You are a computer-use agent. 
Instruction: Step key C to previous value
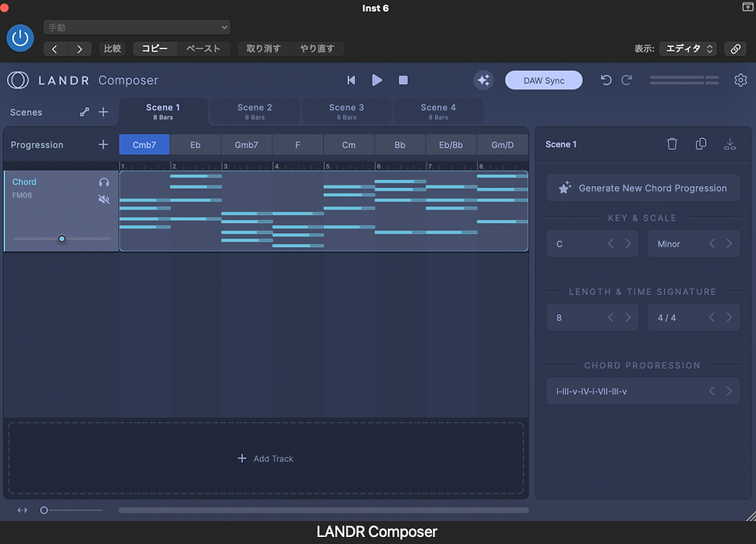pos(611,244)
